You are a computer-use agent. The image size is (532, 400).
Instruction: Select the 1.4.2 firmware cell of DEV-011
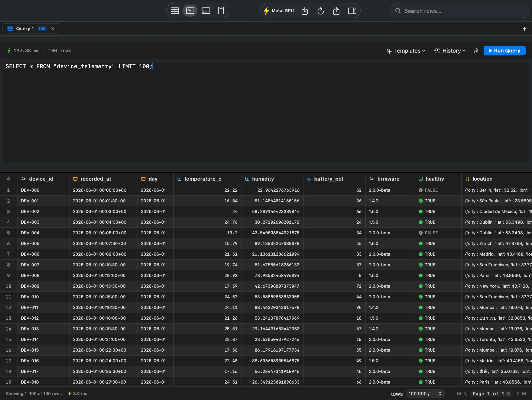coord(390,307)
